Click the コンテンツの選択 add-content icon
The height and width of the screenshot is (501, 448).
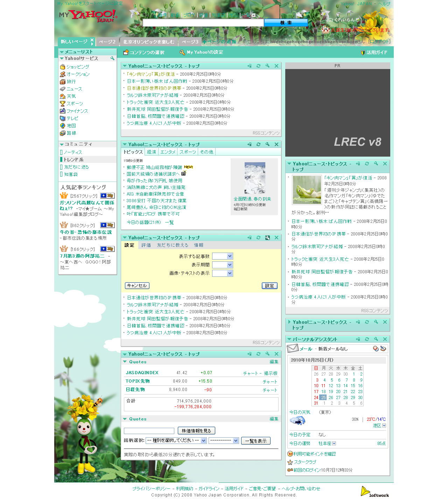click(x=126, y=52)
